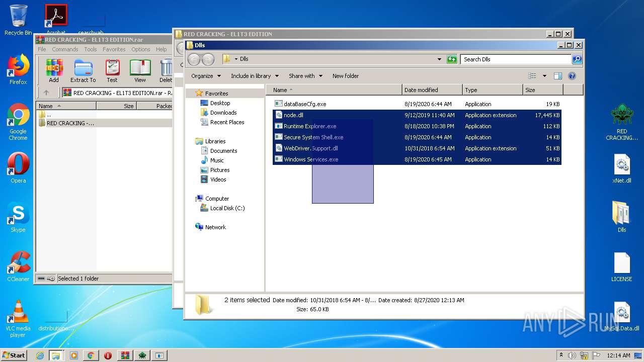Sort files by Type column header
Screen dimensions: 644x362
(x=493, y=90)
